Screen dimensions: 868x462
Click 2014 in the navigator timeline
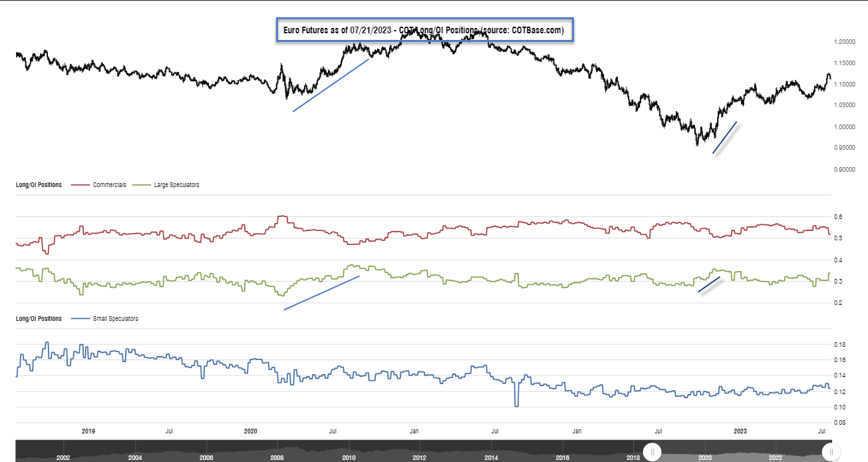click(x=491, y=458)
